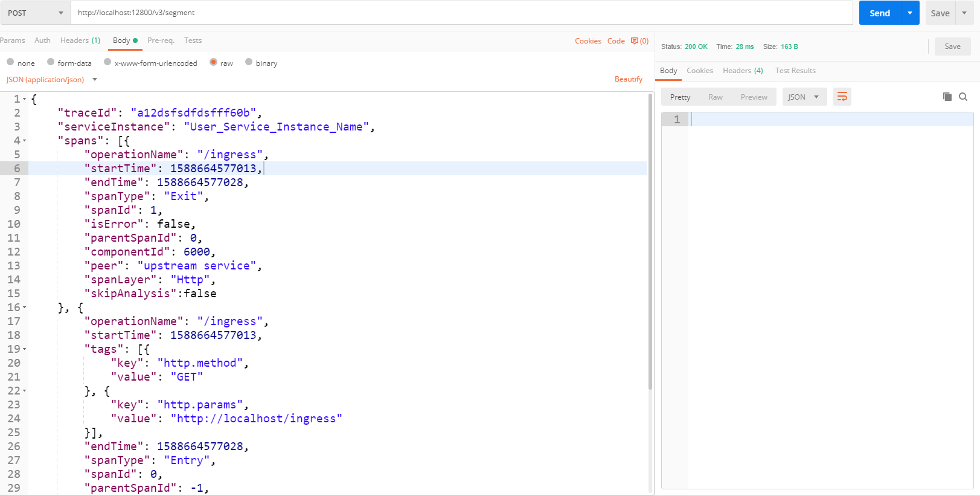Click the componentId value 6000

[197, 252]
